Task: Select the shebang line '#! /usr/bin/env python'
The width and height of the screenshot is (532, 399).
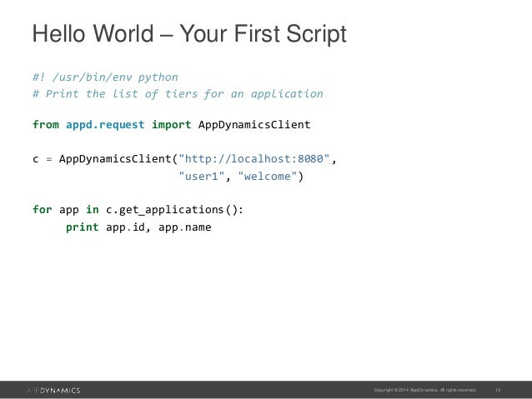Action: (105, 77)
